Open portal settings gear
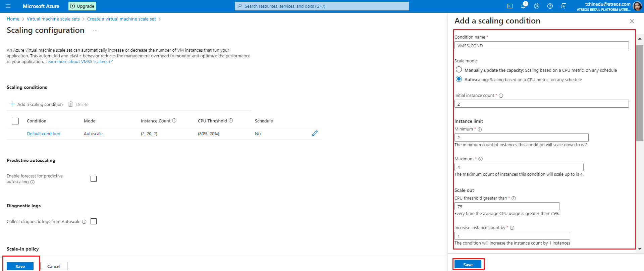 click(x=537, y=6)
